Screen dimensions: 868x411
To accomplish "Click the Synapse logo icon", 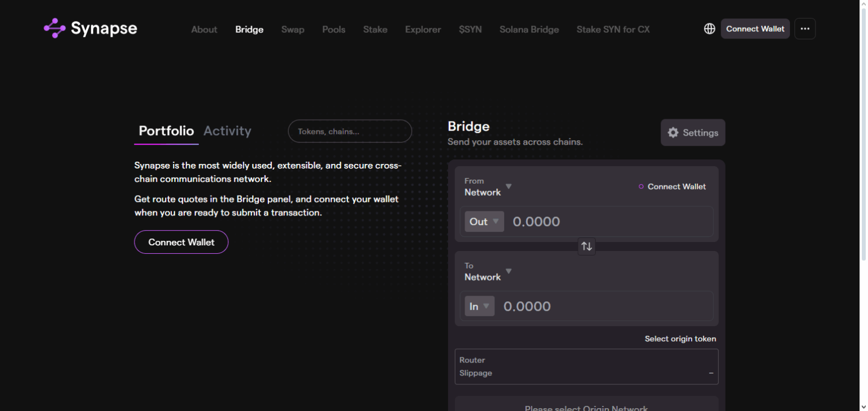I will (54, 28).
